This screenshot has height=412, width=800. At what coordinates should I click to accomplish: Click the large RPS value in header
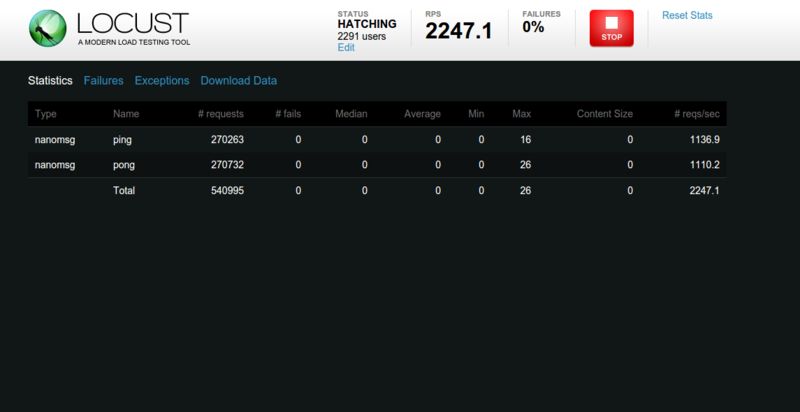(459, 32)
